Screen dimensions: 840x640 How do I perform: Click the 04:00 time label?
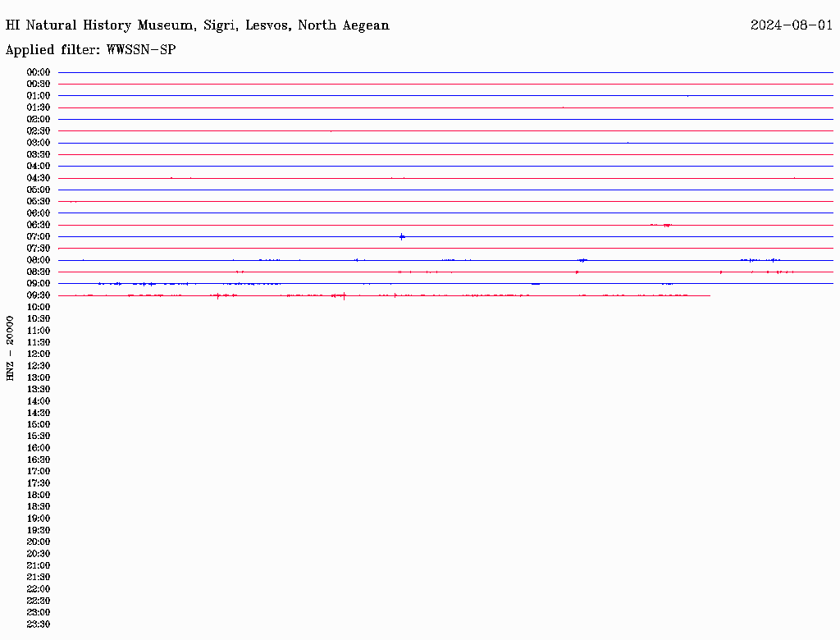click(39, 167)
